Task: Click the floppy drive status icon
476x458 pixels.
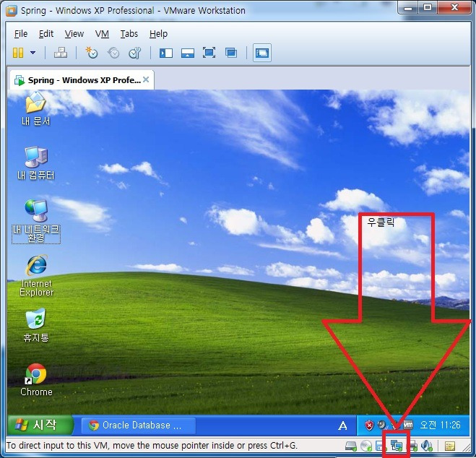Action: tap(381, 446)
